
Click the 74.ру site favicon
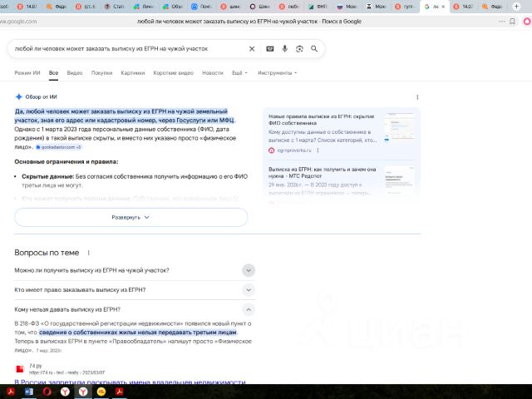(x=20, y=369)
